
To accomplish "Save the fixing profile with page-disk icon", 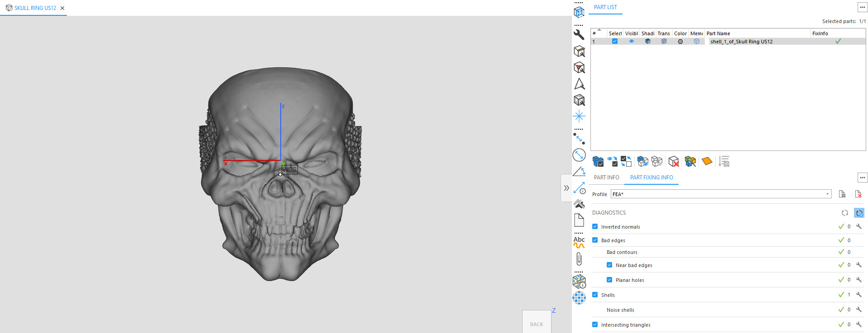I will [842, 194].
